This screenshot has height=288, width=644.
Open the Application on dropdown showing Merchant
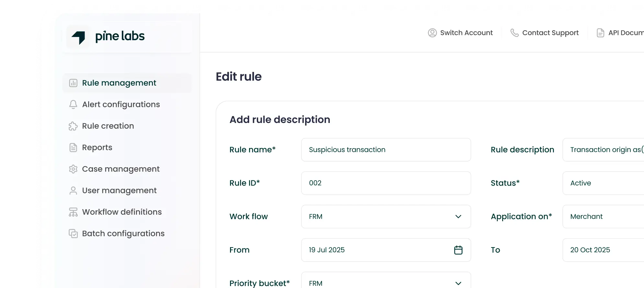(x=603, y=217)
